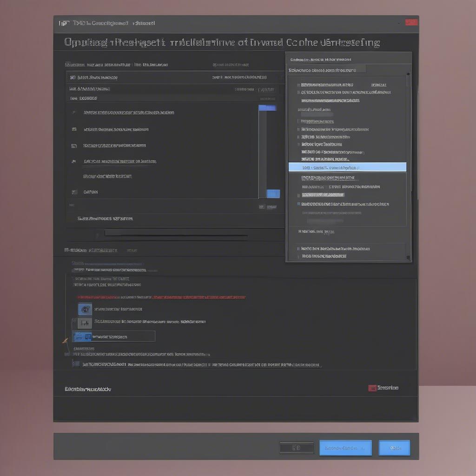Click the red close button in the title bar
The image size is (476, 476).
click(411, 22)
